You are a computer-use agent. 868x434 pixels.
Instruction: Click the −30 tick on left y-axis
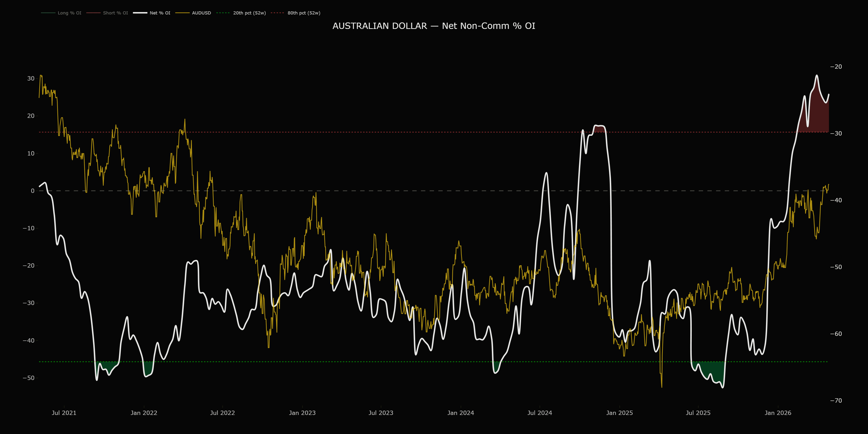coord(29,303)
